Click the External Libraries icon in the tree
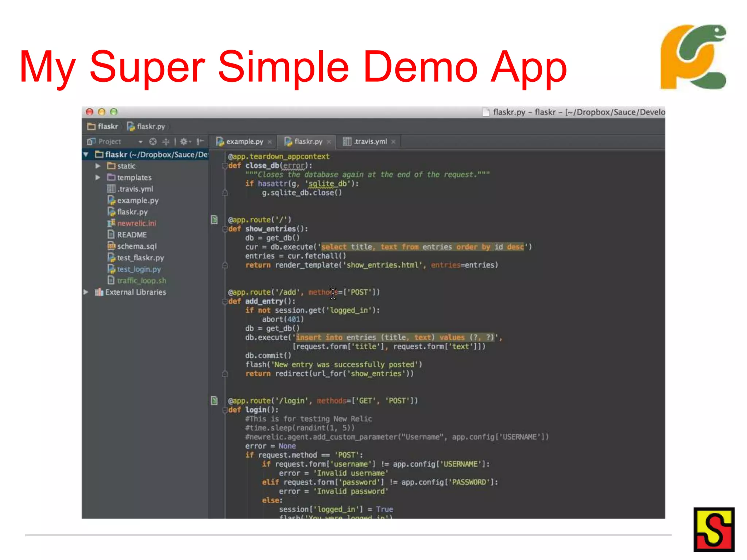Image resolution: width=747 pixels, height=560 pixels. tap(99, 292)
